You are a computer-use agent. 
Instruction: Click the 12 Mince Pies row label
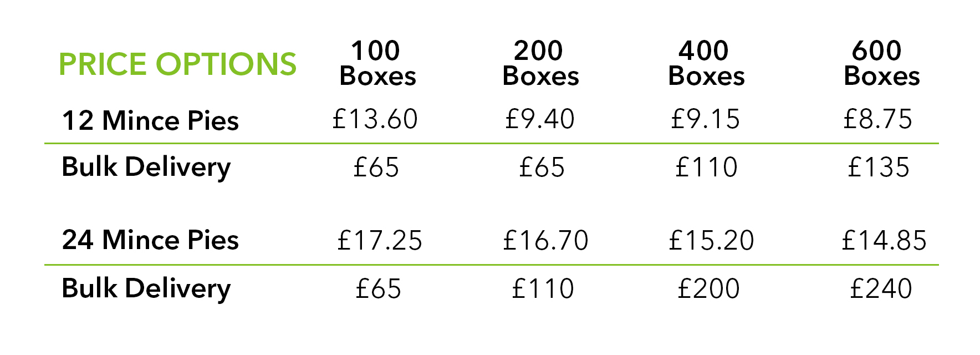(x=150, y=120)
